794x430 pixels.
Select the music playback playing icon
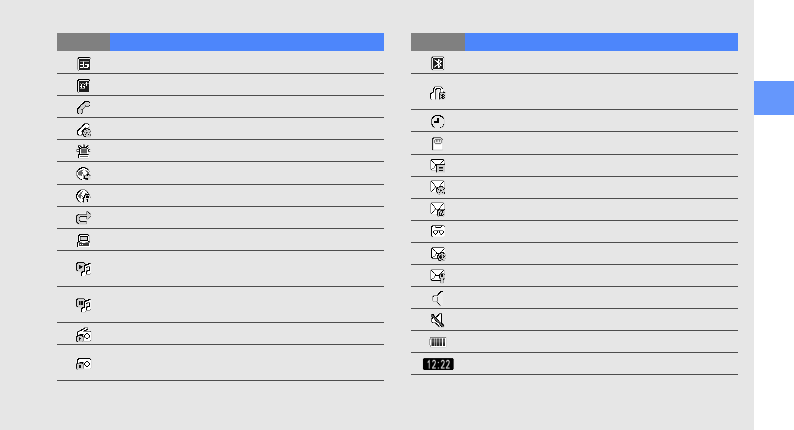(84, 268)
